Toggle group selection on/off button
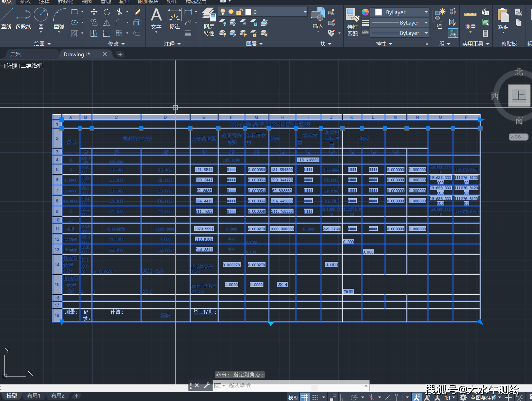 (453, 33)
